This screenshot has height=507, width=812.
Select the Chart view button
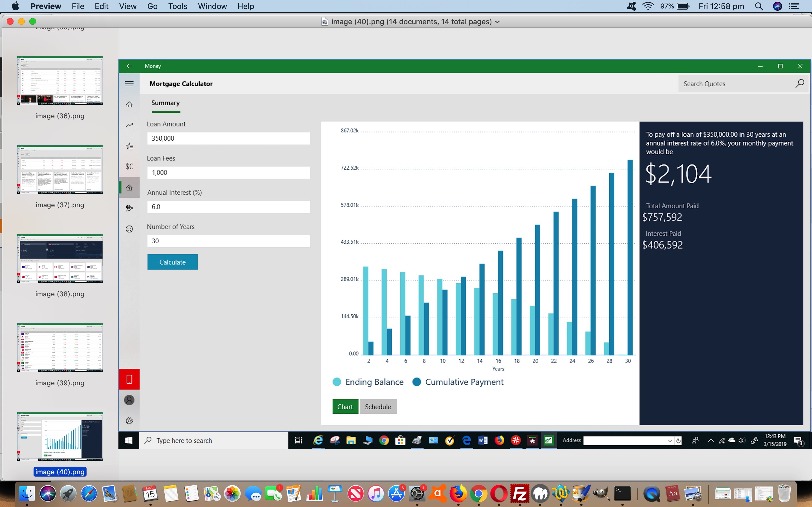tap(345, 407)
